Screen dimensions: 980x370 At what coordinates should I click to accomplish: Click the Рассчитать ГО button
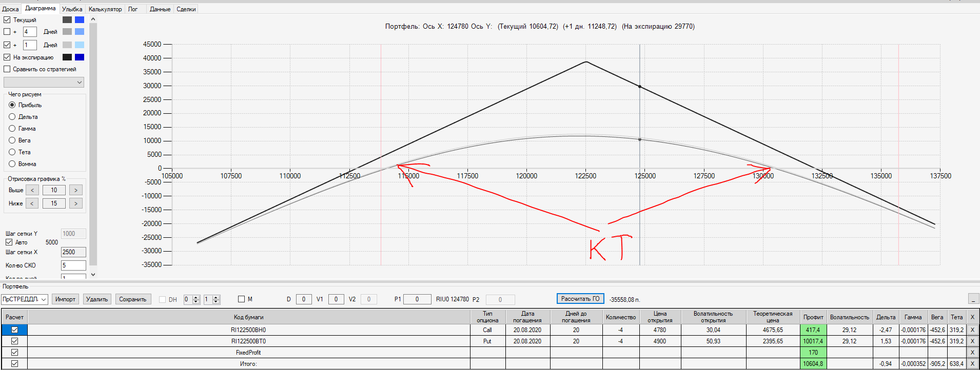tap(580, 299)
